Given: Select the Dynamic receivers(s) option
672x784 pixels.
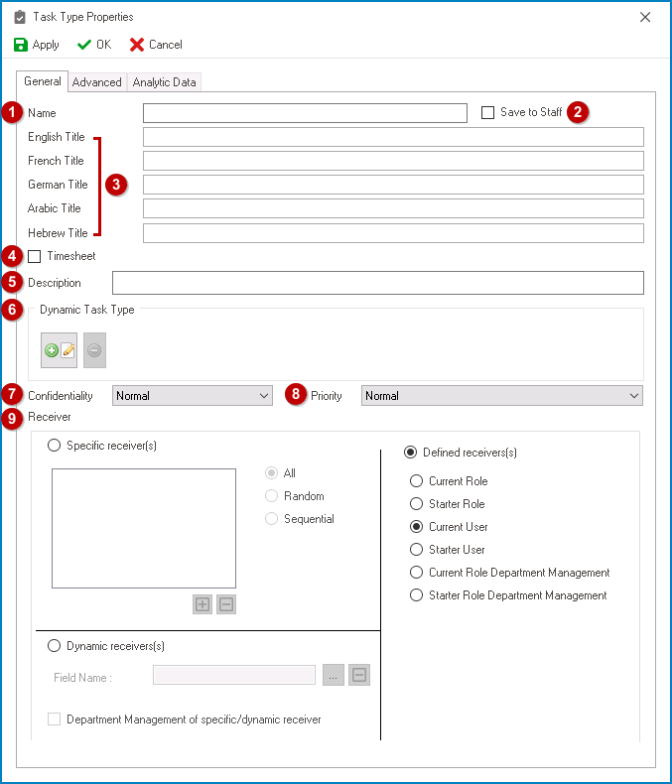Looking at the screenshot, I should pyautogui.click(x=54, y=645).
